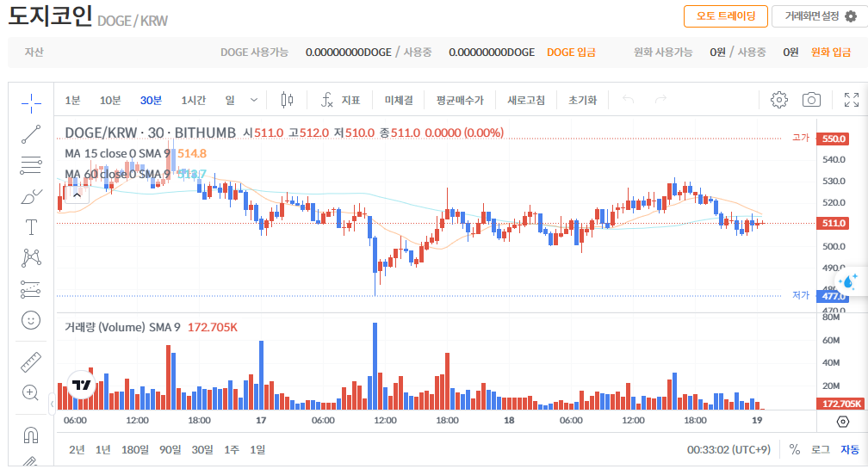Switch to the 1시간 interval

point(193,100)
